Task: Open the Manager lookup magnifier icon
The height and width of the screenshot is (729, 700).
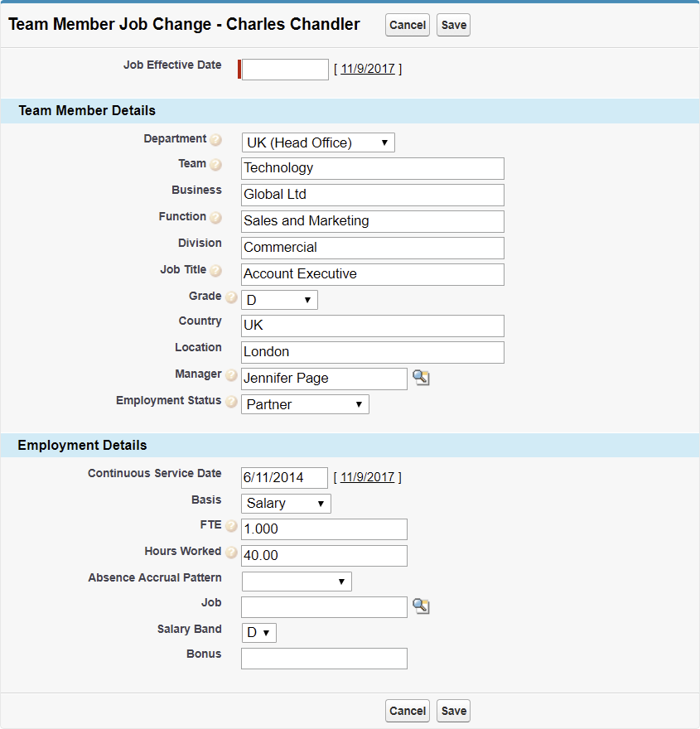Action: click(x=422, y=379)
